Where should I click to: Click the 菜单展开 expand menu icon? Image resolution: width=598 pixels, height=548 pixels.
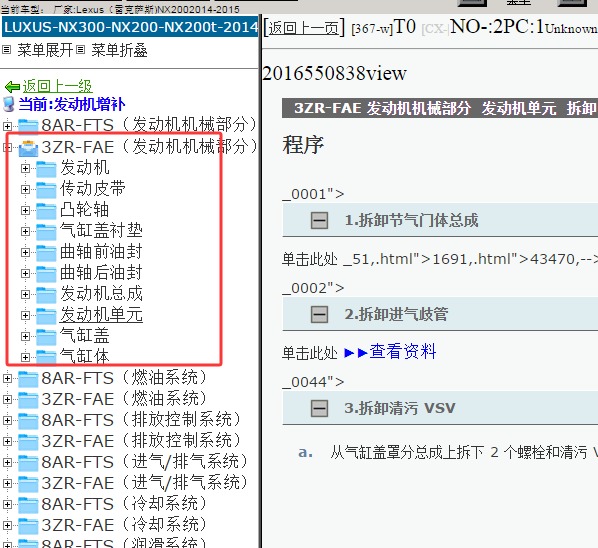6,50
